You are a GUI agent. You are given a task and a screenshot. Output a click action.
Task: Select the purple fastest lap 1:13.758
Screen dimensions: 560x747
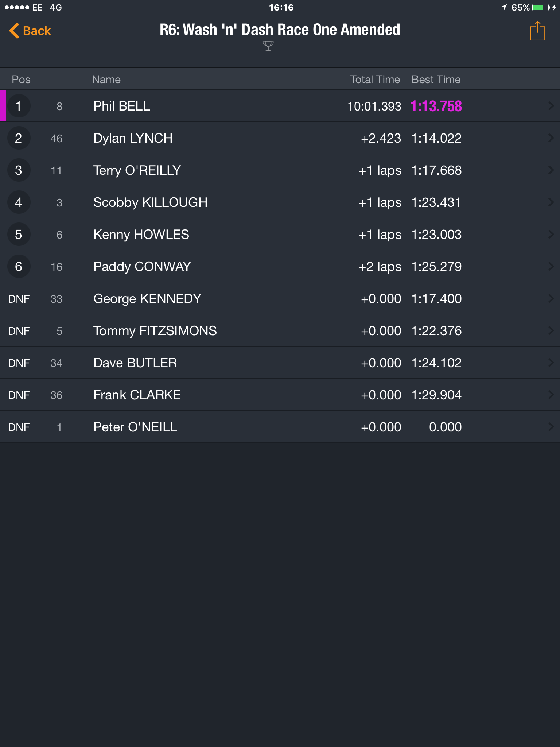(x=436, y=106)
